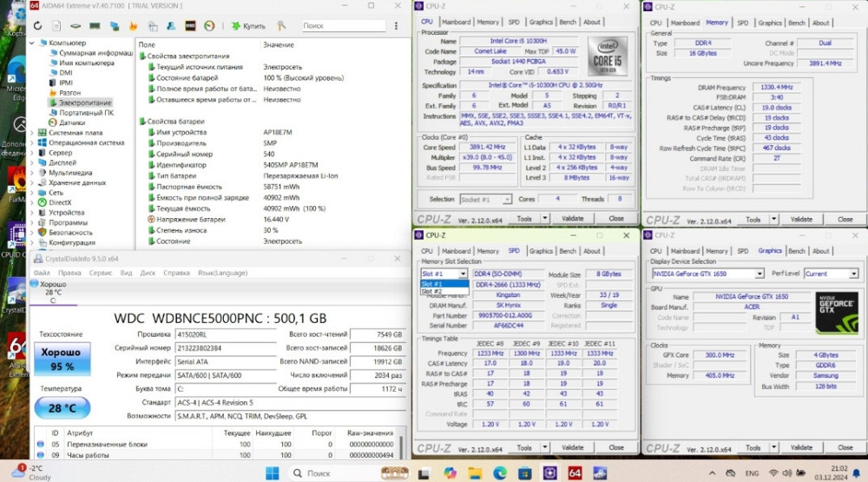
Task: Open the Сервис menu in CrystalDiskInfo
Action: pyautogui.click(x=101, y=273)
